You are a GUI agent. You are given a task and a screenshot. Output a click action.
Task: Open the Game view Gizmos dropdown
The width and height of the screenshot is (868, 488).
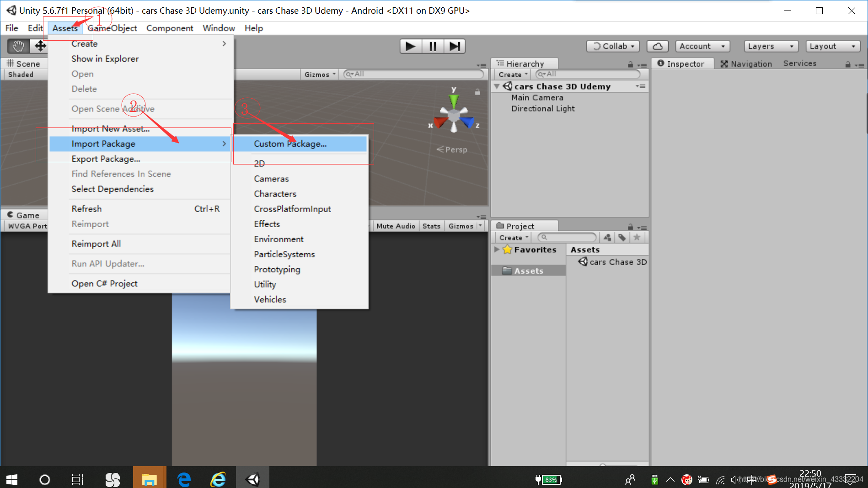click(x=465, y=226)
